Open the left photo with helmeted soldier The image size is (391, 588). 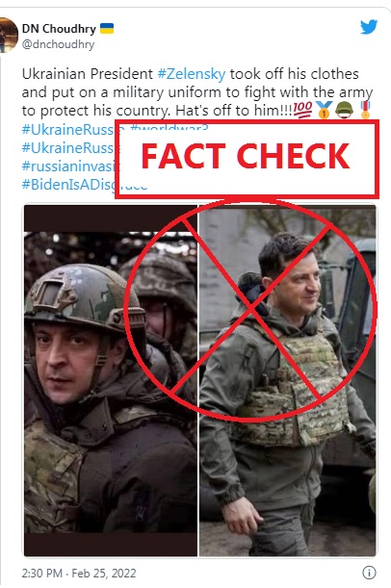(x=111, y=381)
